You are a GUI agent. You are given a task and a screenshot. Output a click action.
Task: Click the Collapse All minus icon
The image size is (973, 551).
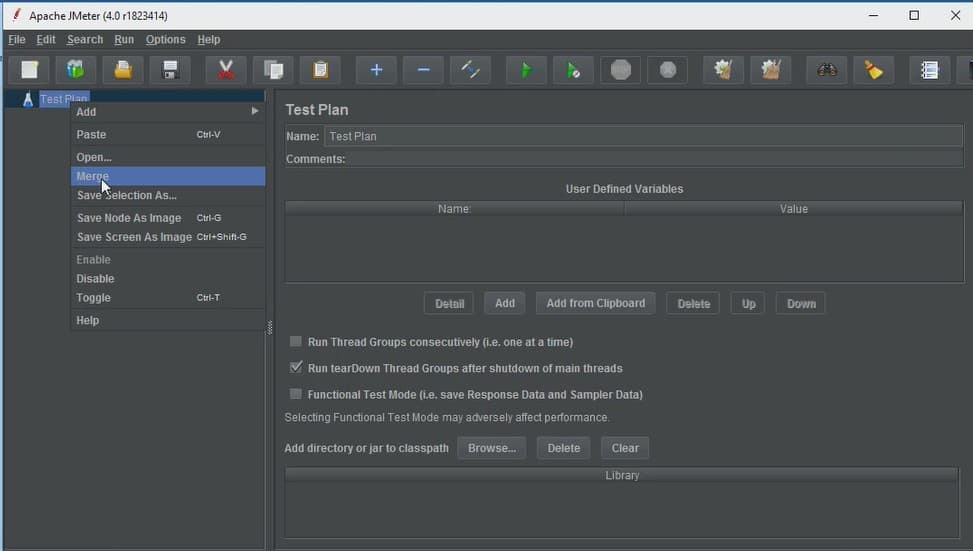pyautogui.click(x=423, y=69)
